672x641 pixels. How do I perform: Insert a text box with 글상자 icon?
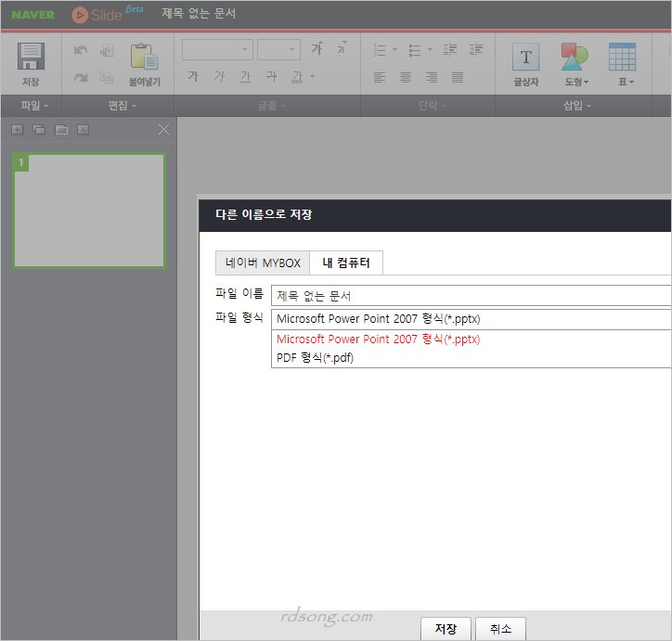coord(526,58)
